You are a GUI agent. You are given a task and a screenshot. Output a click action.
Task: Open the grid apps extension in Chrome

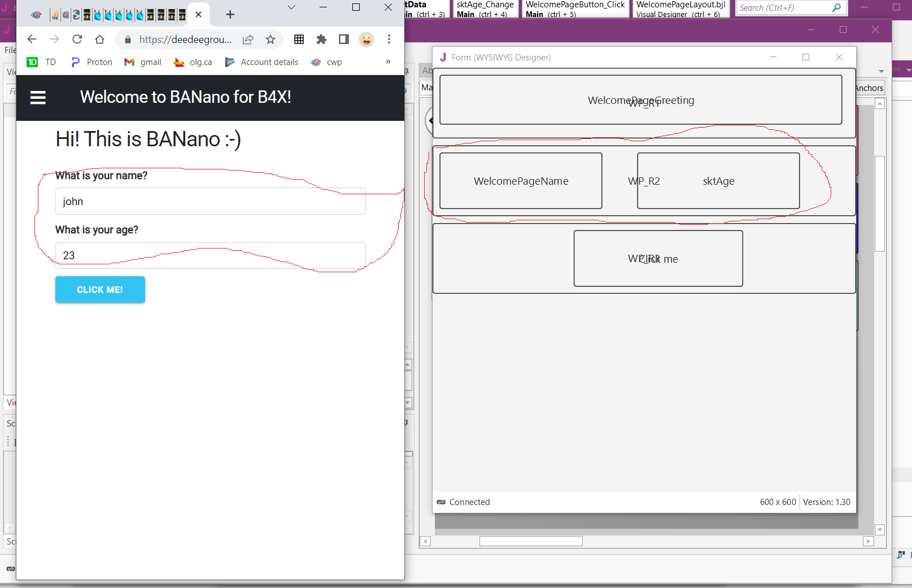click(x=299, y=39)
